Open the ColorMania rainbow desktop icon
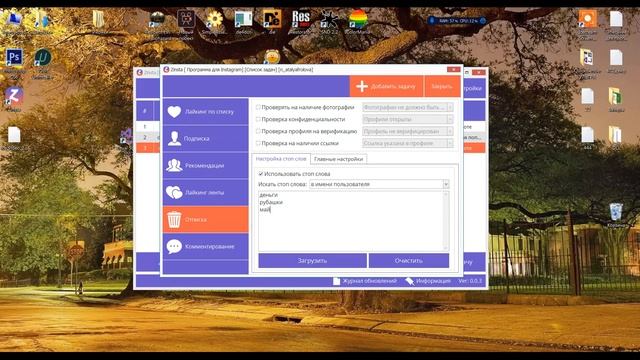This screenshot has width=640, height=360. 358,19
